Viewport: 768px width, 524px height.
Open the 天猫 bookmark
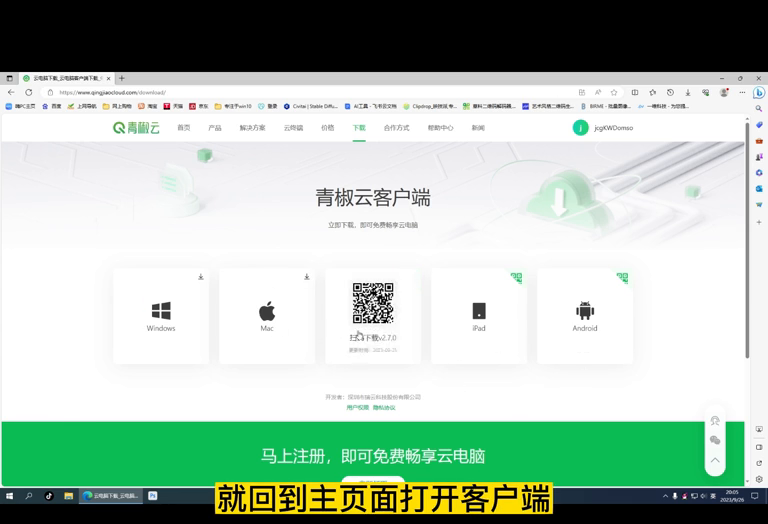pos(173,106)
